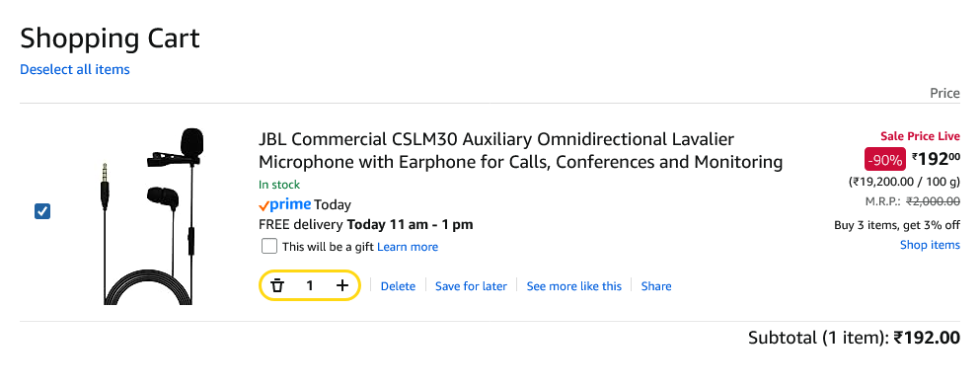Image resolution: width=980 pixels, height=387 pixels.
Task: Open the JBL Commercial CSLM30 product title
Action: (x=521, y=151)
